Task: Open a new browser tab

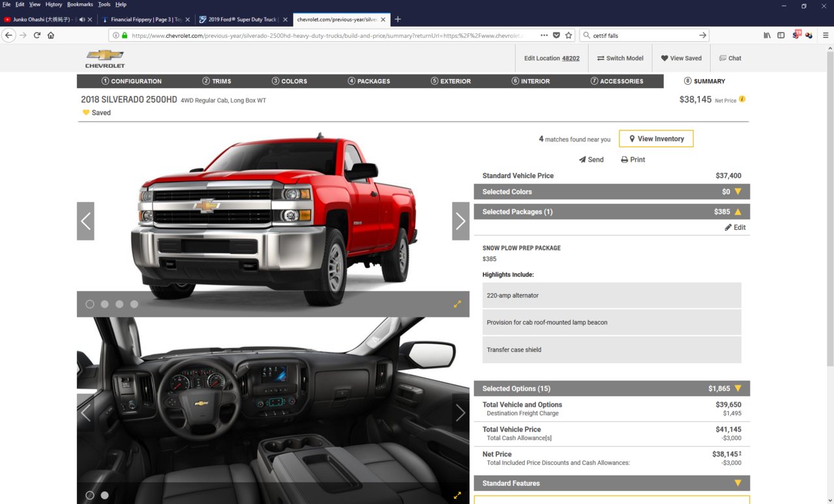Action: point(398,20)
